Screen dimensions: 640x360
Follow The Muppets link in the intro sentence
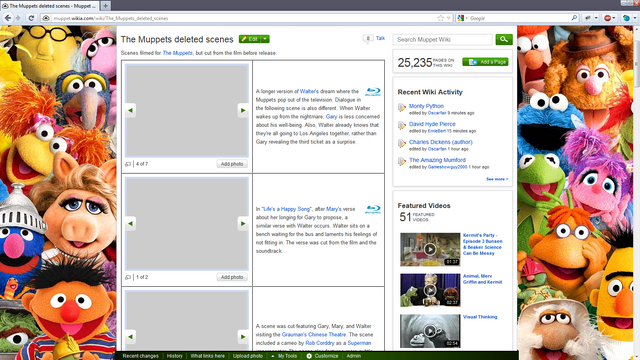click(x=178, y=53)
